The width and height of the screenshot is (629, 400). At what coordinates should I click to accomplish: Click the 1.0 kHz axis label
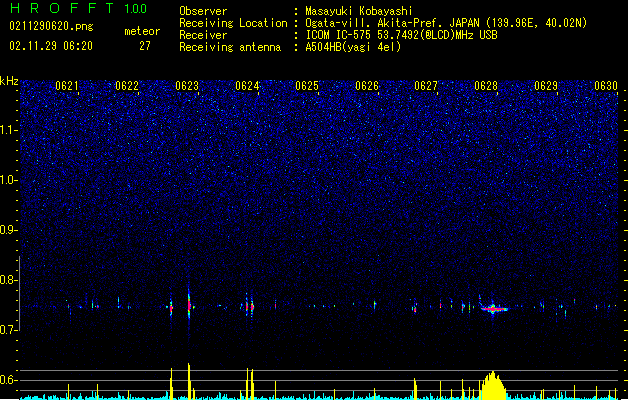pyautogui.click(x=9, y=180)
